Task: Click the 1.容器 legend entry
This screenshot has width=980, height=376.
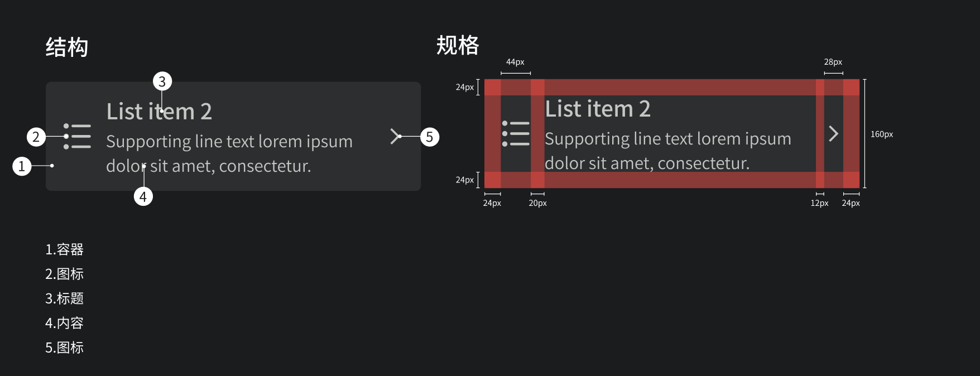Action: point(64,249)
